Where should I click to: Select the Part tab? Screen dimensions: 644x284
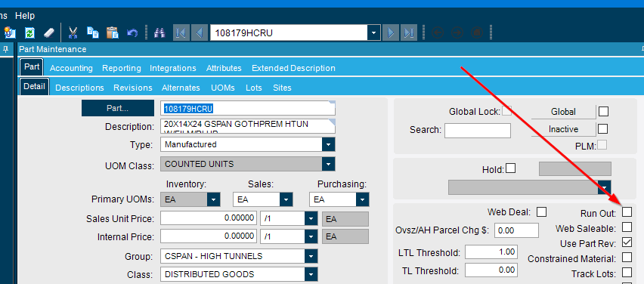click(32, 67)
